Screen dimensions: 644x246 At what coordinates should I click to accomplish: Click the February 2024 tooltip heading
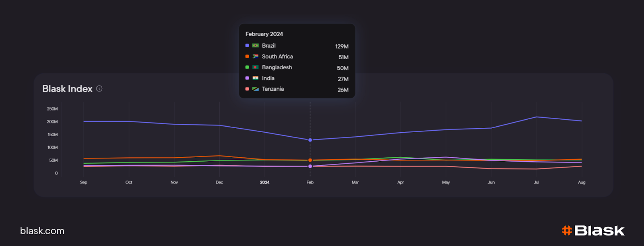(264, 34)
